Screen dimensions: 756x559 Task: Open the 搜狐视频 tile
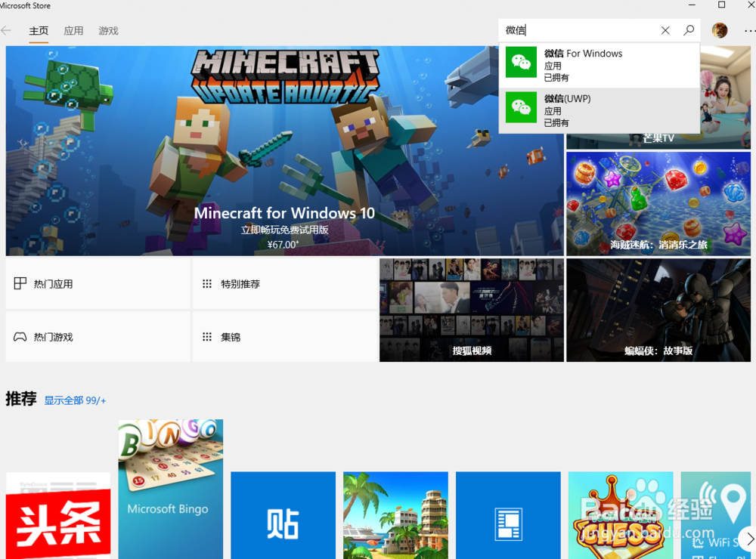coord(472,310)
